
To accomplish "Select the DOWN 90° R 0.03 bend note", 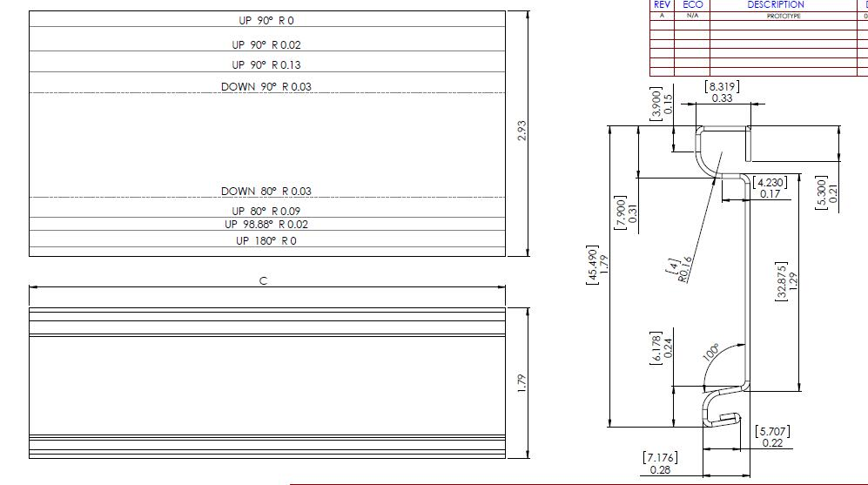I will pyautogui.click(x=266, y=87).
